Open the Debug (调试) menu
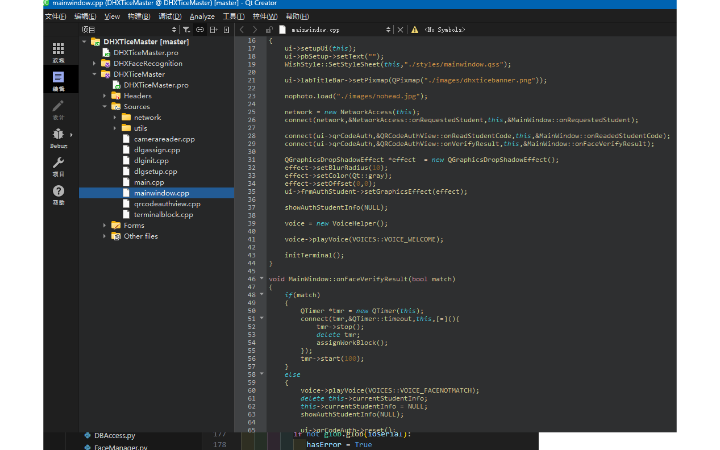720x450 pixels. coord(170,17)
